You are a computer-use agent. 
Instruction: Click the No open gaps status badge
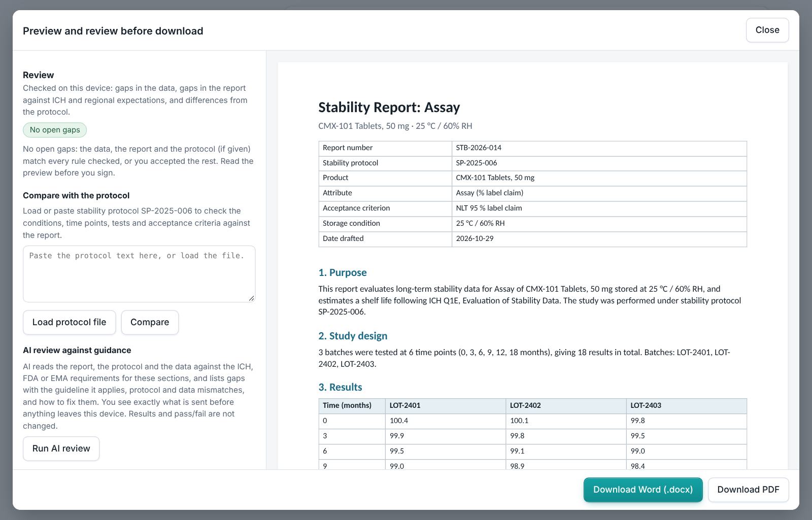[55, 130]
